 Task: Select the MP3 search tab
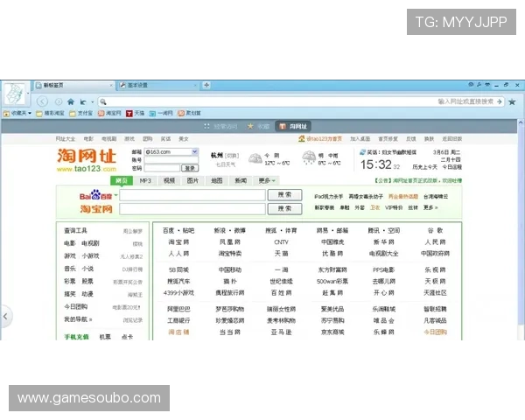point(145,181)
